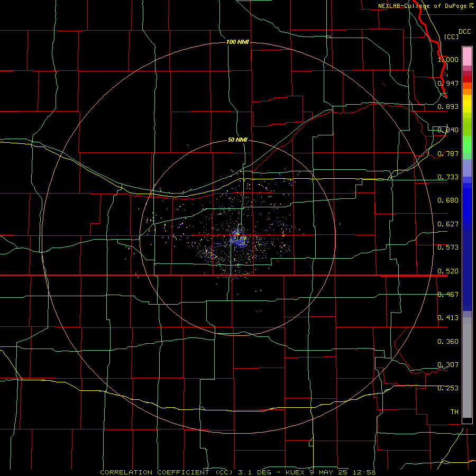Click the dense radar echo cluster at center
This screenshot has height=476, width=476.
(239, 239)
